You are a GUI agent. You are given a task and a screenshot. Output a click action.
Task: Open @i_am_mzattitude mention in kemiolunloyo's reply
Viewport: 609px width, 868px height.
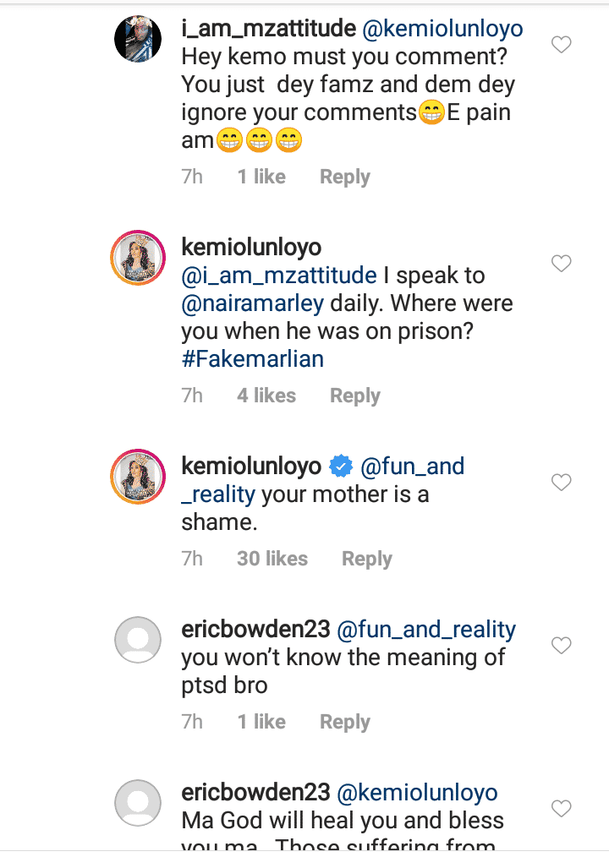pyautogui.click(x=279, y=276)
